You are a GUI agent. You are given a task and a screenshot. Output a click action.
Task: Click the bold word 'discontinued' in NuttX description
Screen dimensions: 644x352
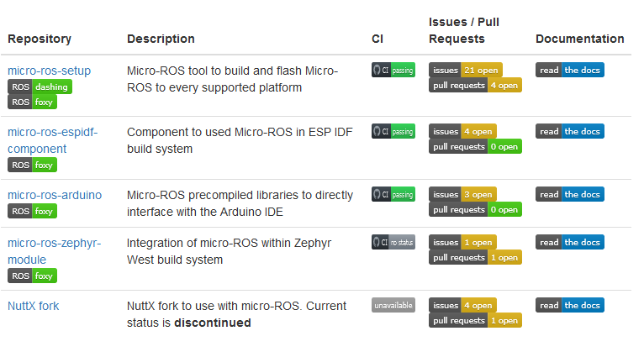pos(213,323)
